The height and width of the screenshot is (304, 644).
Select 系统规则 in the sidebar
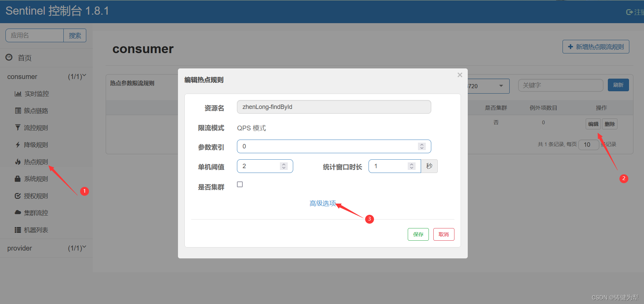tap(36, 179)
